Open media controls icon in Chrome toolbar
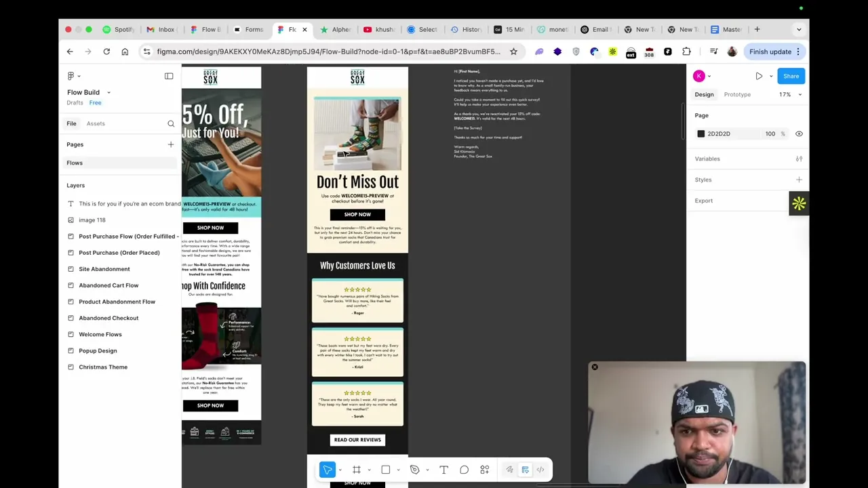Image resolution: width=868 pixels, height=488 pixels. pyautogui.click(x=713, y=52)
